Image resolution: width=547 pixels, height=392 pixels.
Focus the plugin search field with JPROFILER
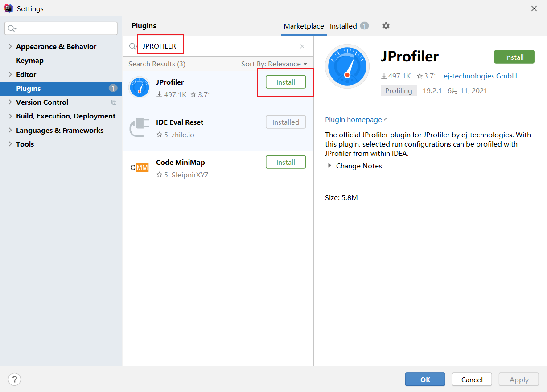click(x=218, y=46)
